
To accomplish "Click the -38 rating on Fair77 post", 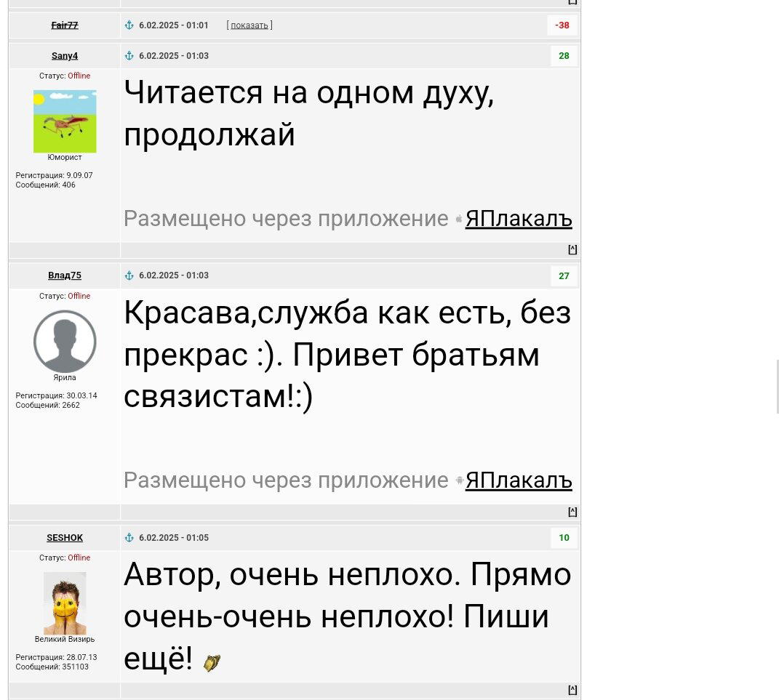I will (x=562, y=25).
